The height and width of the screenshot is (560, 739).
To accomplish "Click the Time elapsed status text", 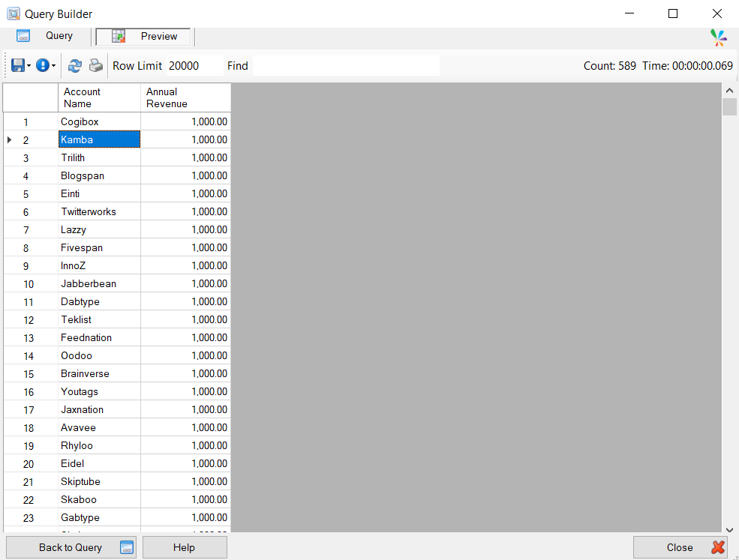I will click(x=687, y=66).
